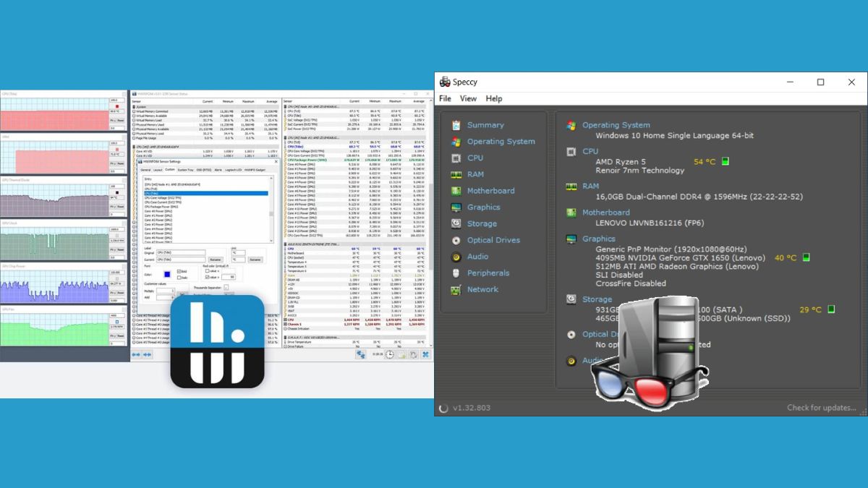Click the monitor icon beside the Graphics summary heading
Screen dimensions: 868x488
[x=571, y=239]
